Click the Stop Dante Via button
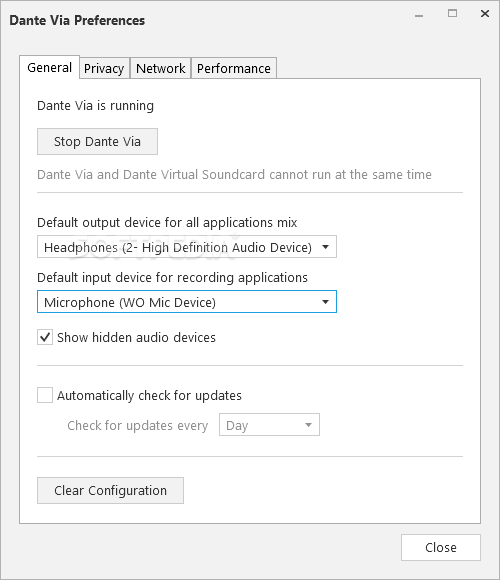Viewport: 500px width, 580px height. tap(97, 142)
